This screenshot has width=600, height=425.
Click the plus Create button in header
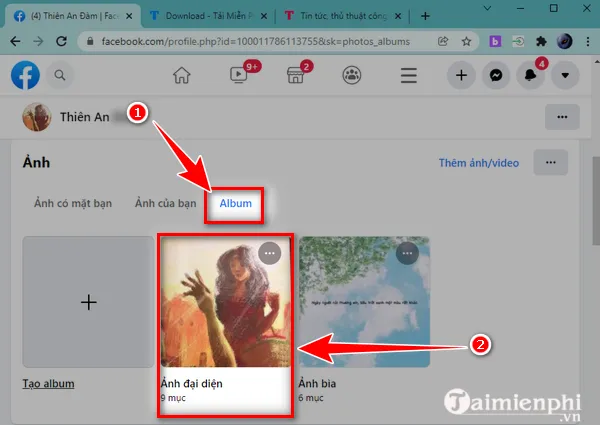pos(460,75)
